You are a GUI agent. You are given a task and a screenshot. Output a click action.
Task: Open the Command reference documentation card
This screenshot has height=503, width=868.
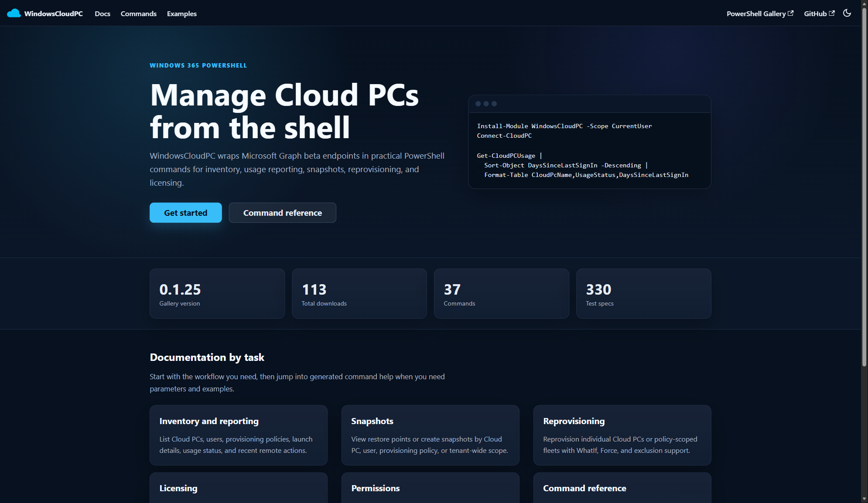(622, 488)
